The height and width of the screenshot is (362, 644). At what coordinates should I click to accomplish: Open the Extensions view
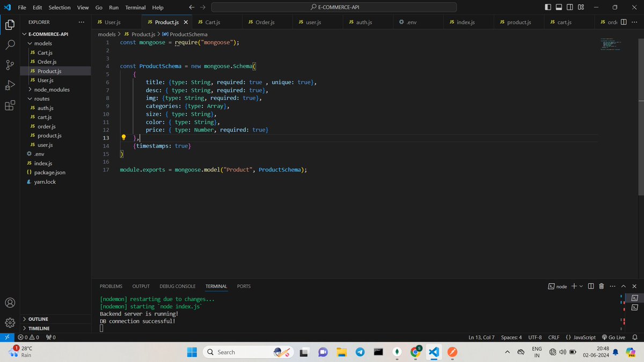pyautogui.click(x=10, y=106)
